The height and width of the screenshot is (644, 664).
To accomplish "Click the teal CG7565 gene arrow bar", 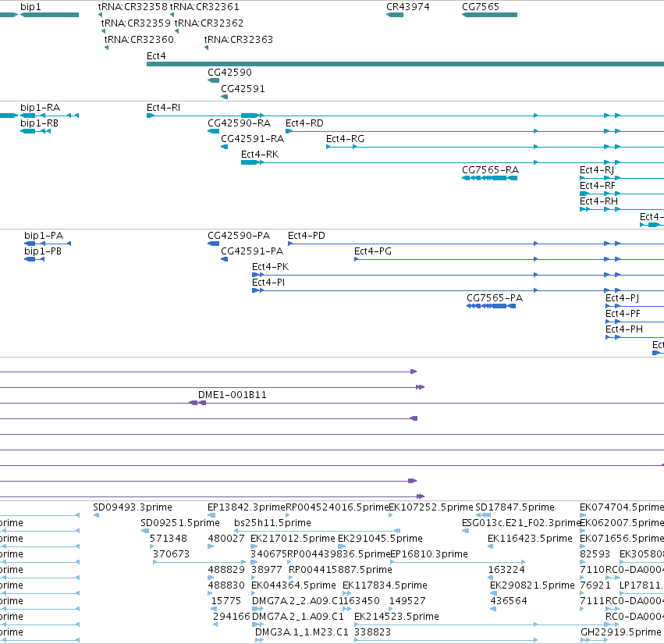I will 489,15.
